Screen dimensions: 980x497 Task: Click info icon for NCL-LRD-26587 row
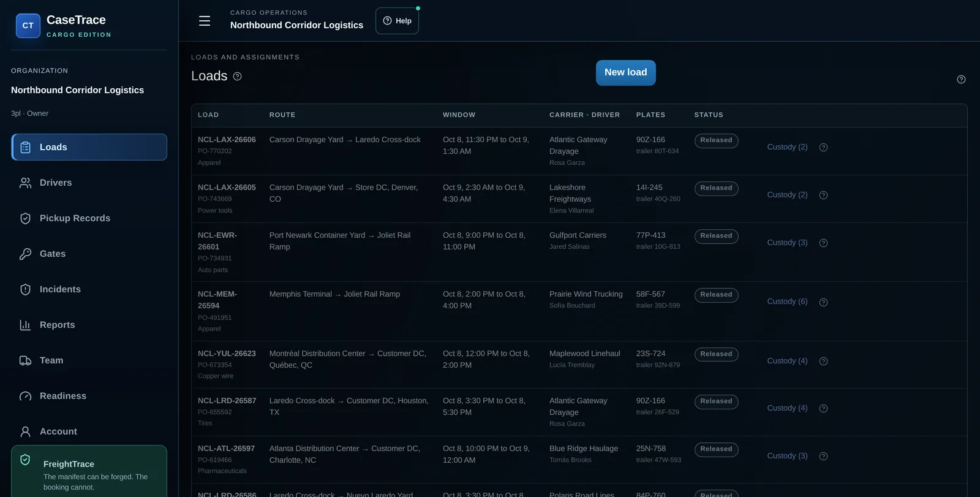pos(823,408)
